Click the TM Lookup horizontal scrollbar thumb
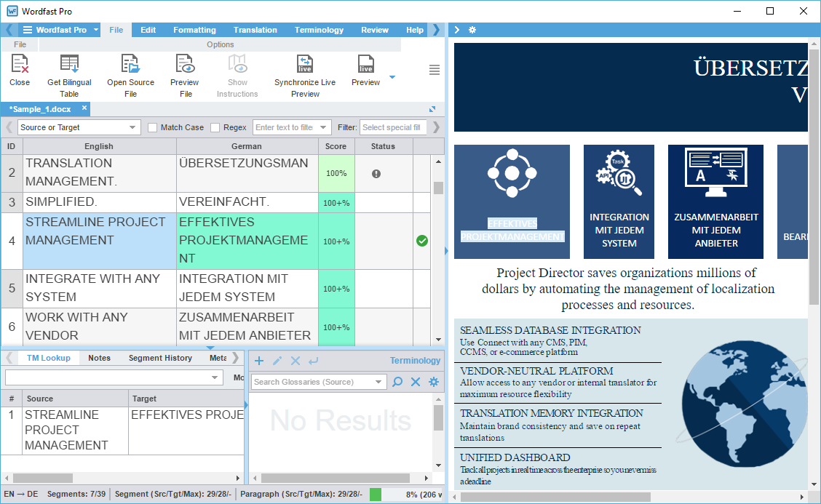 point(43,478)
